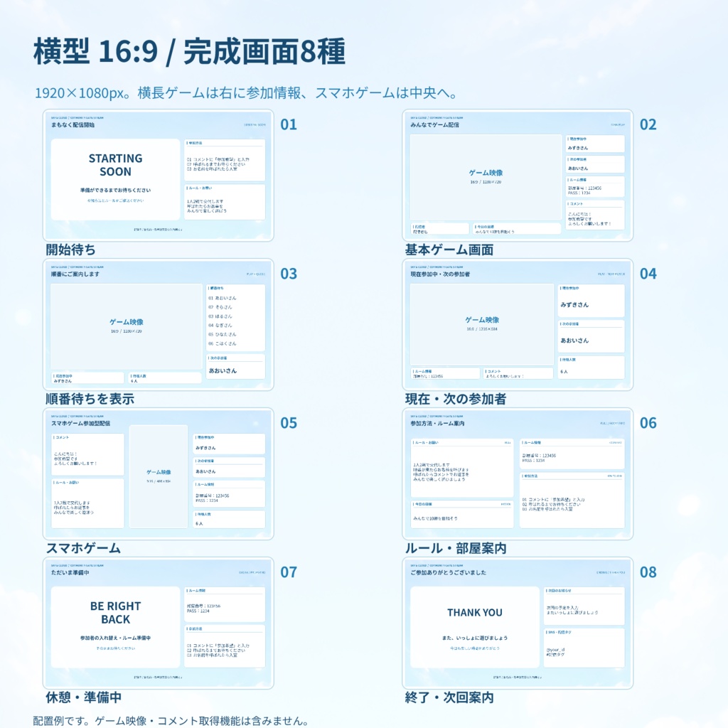Click the number label 08
The height and width of the screenshot is (728, 728).
click(648, 572)
